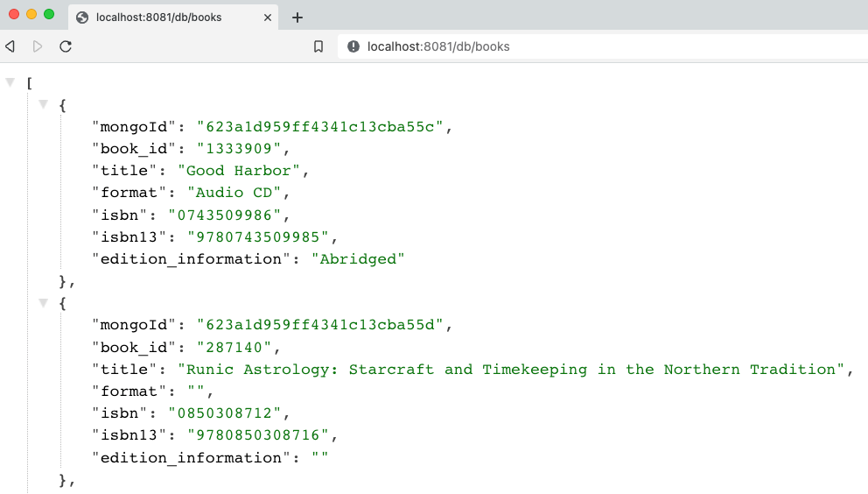Viewport: 868px width, 494px height.
Task: Click title value "Good Harbor"
Action: tap(239, 171)
